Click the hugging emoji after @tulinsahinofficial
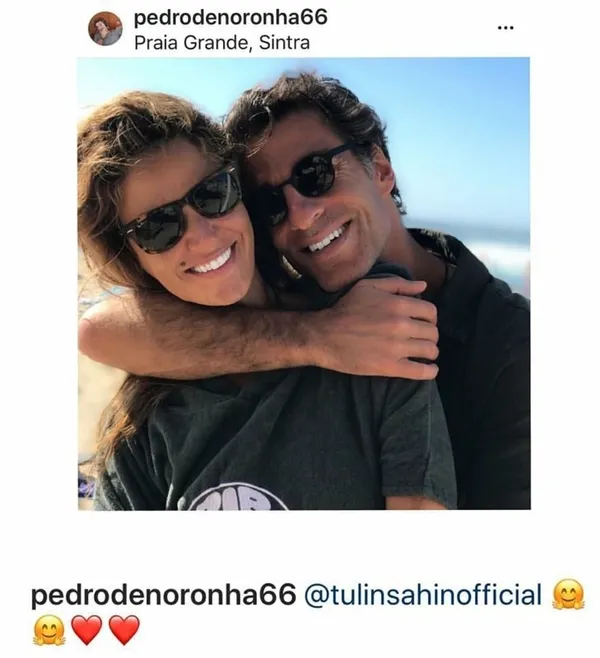The image size is (600, 658). coord(569,594)
